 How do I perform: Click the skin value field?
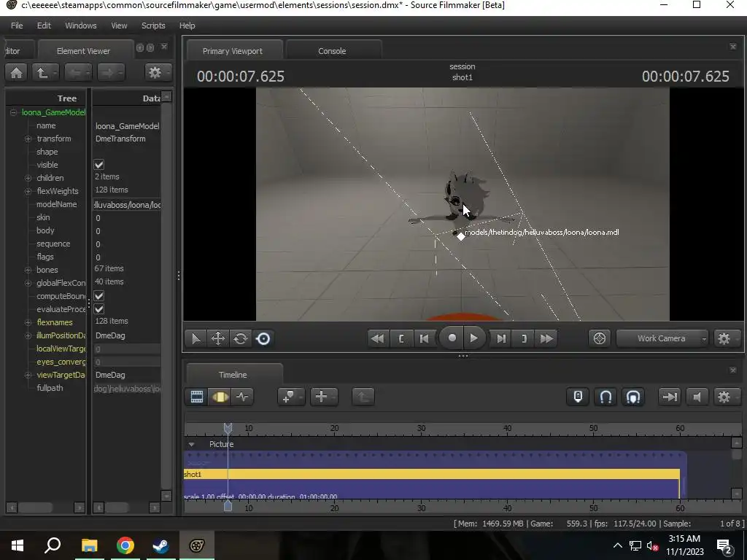tap(127, 218)
